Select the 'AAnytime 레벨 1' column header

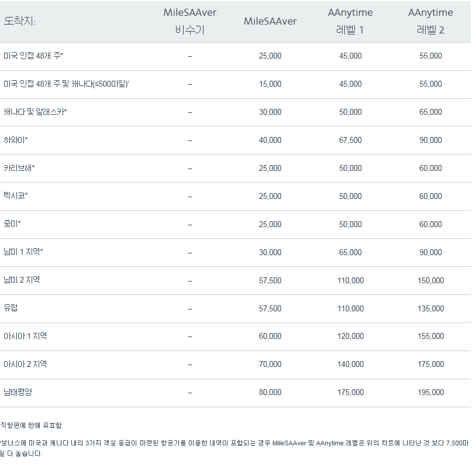pyautogui.click(x=350, y=21)
